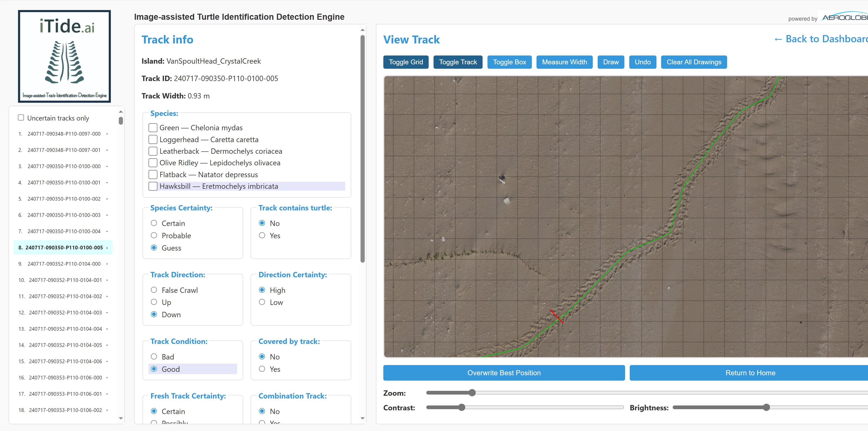Image resolution: width=868 pixels, height=431 pixels.
Task: Click the Contrast slider handle
Action: [x=461, y=407]
